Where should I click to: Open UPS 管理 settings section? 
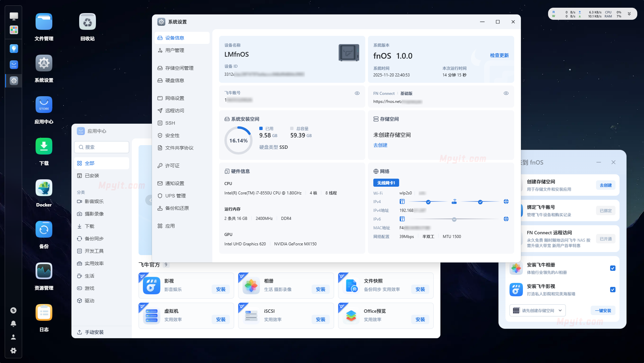pyautogui.click(x=182, y=196)
